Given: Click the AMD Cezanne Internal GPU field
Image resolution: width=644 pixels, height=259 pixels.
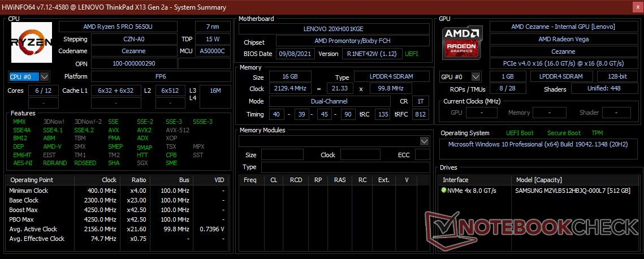Looking at the screenshot, I should [x=563, y=27].
